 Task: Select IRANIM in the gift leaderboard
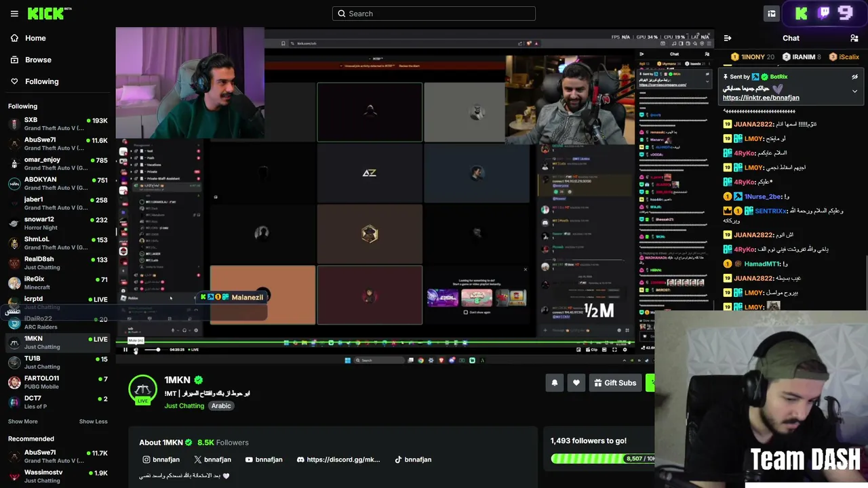coord(802,57)
